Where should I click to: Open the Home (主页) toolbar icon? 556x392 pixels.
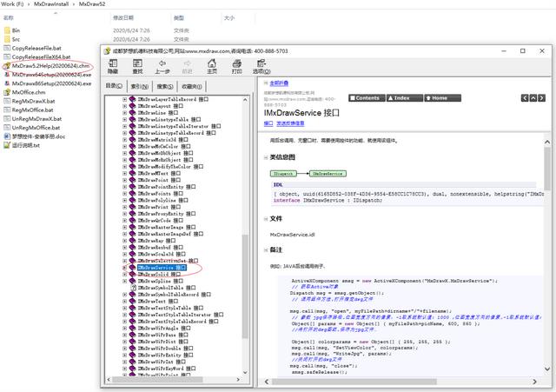tap(212, 63)
